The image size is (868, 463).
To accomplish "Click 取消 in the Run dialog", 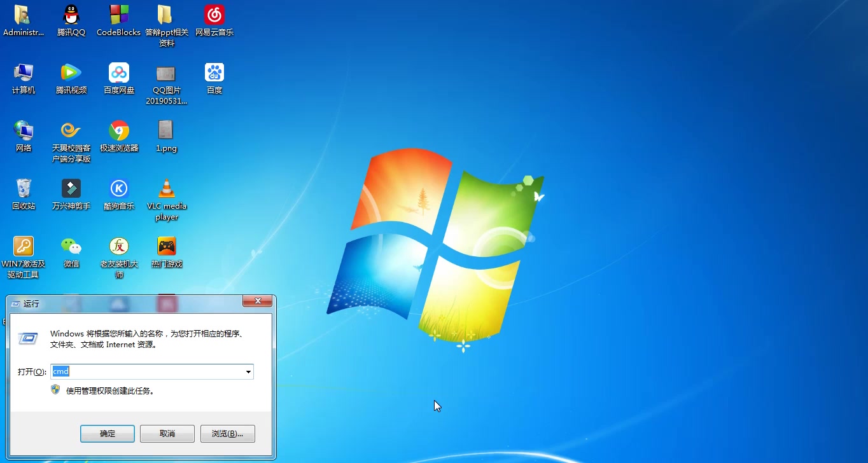I will [x=167, y=434].
